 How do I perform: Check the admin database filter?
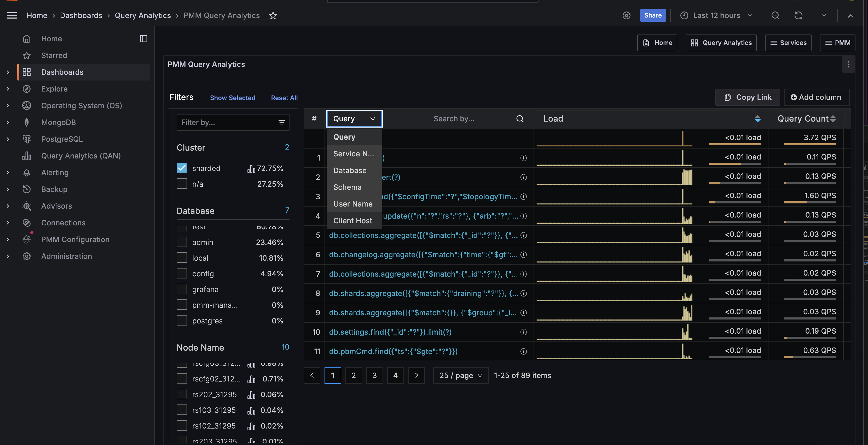coord(182,242)
